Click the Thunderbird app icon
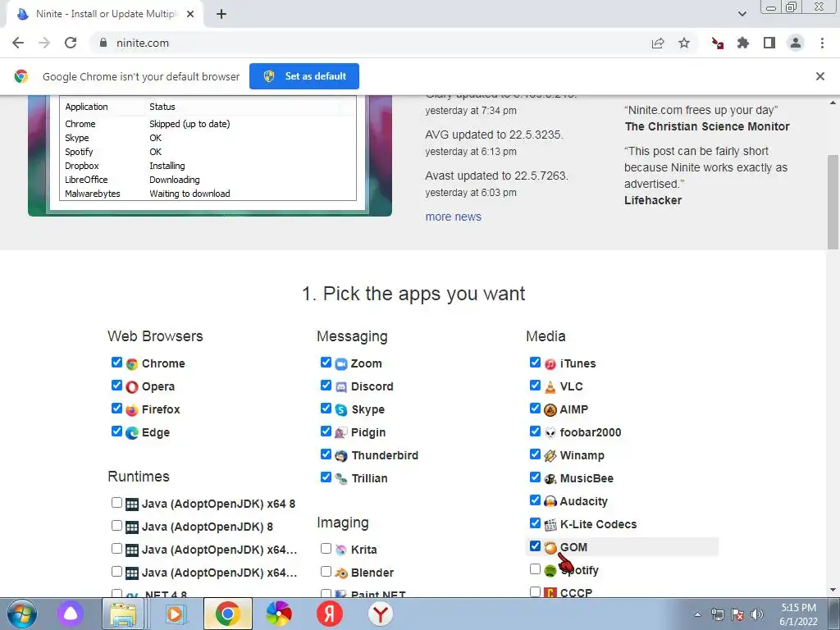 tap(341, 456)
